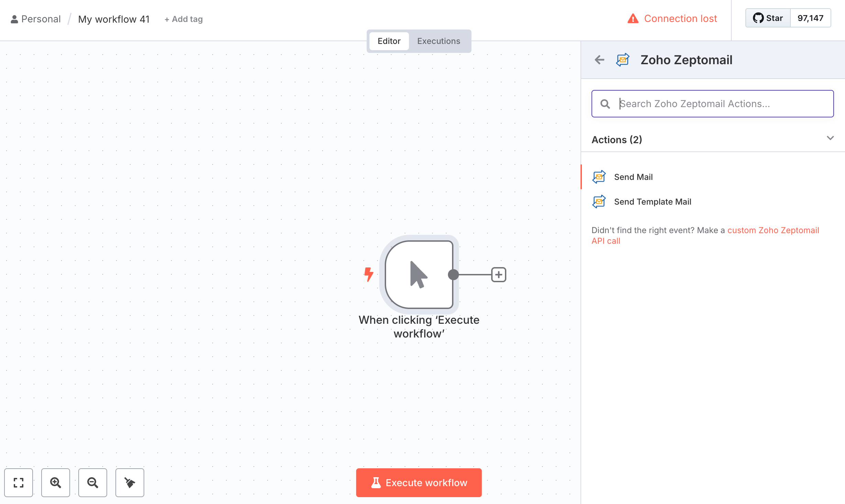Click the Actions (2) section header
This screenshot has width=845, height=504.
pos(617,140)
